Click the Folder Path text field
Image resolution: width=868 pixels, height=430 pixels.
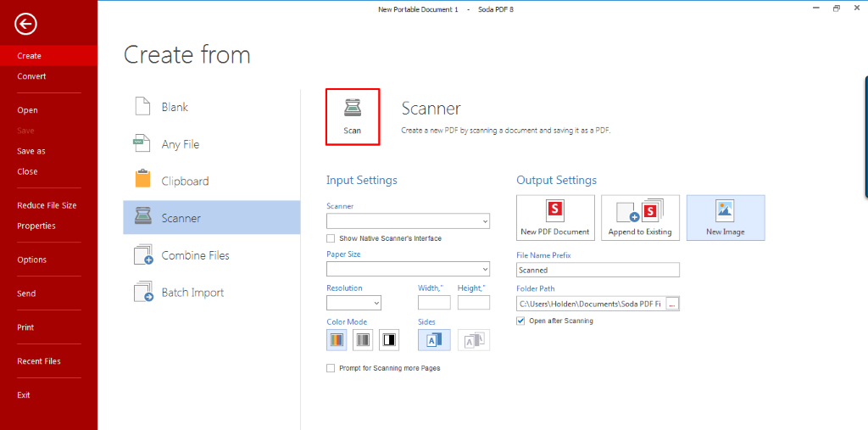(591, 304)
